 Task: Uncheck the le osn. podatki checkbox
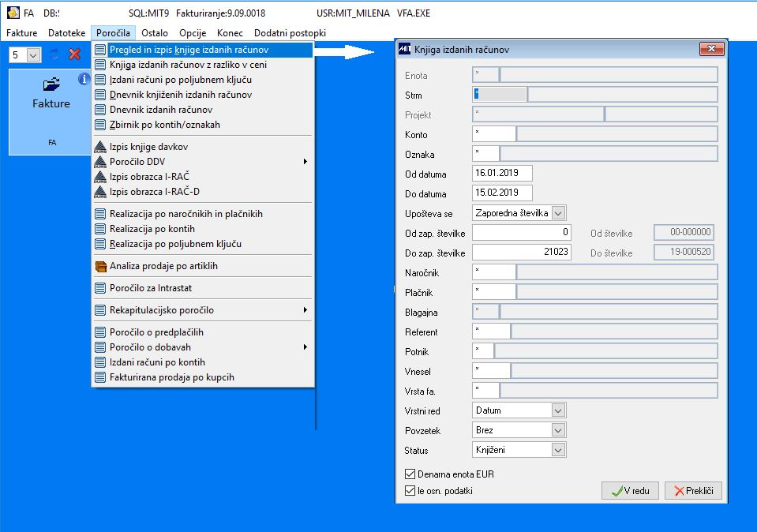(x=410, y=490)
